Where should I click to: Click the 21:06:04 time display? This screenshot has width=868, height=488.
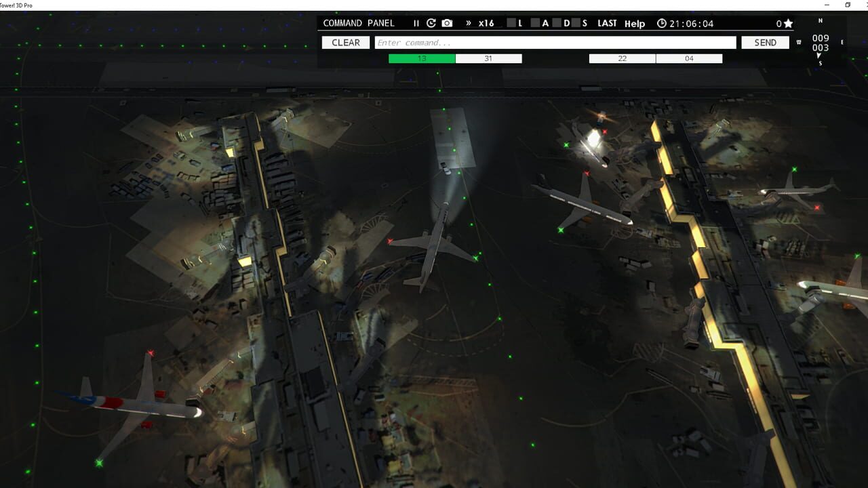point(692,24)
